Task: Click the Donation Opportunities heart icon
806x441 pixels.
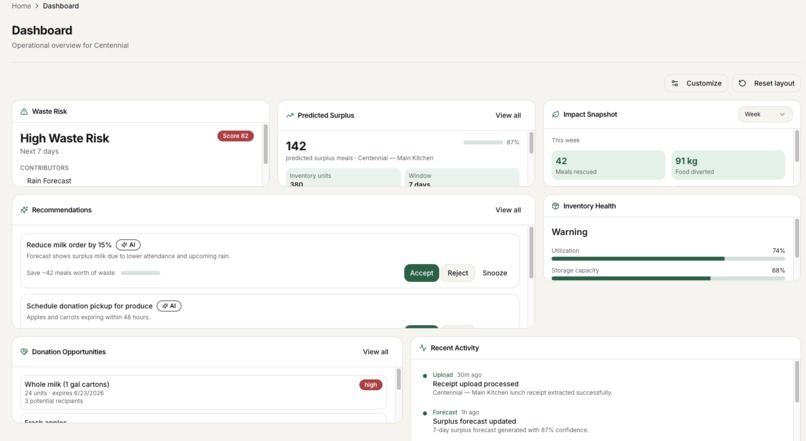Action: (x=24, y=352)
